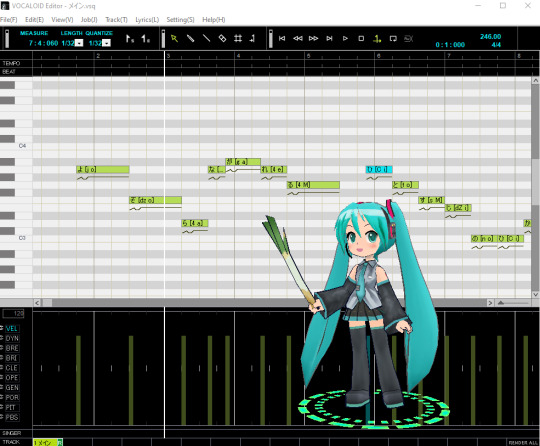Viewport: 540px width, 446px height.
Task: Open the Setting menu
Action: (x=180, y=20)
